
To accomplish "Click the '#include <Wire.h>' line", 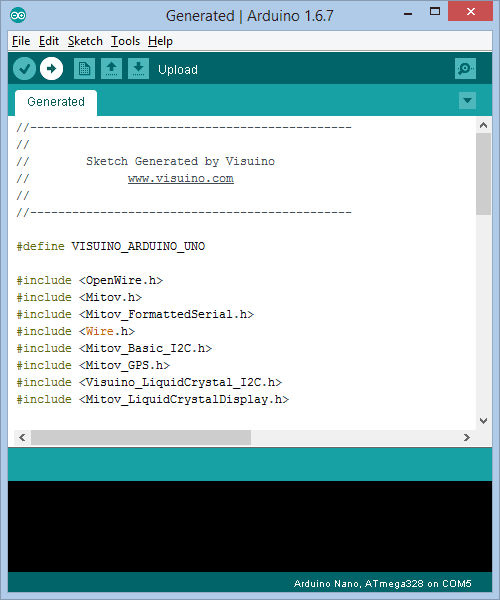I will 76,331.
